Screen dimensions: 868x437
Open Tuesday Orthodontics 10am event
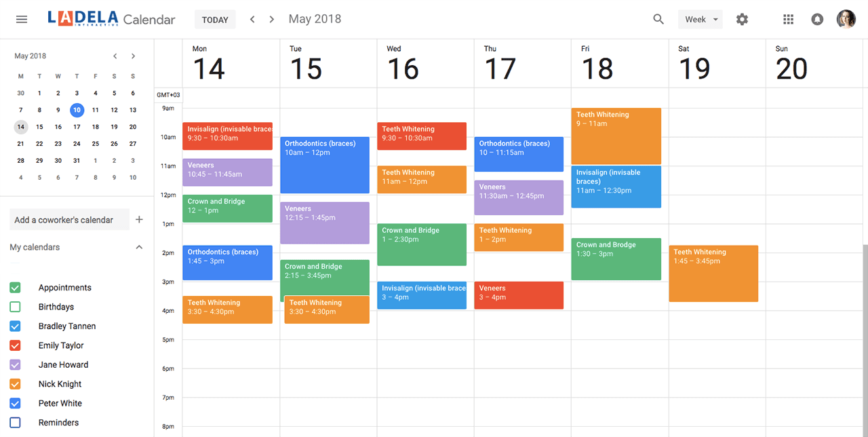click(x=325, y=165)
